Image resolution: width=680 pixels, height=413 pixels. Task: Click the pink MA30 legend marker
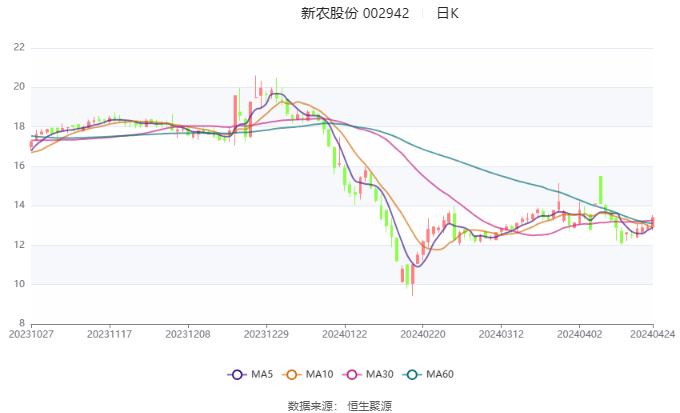[354, 374]
